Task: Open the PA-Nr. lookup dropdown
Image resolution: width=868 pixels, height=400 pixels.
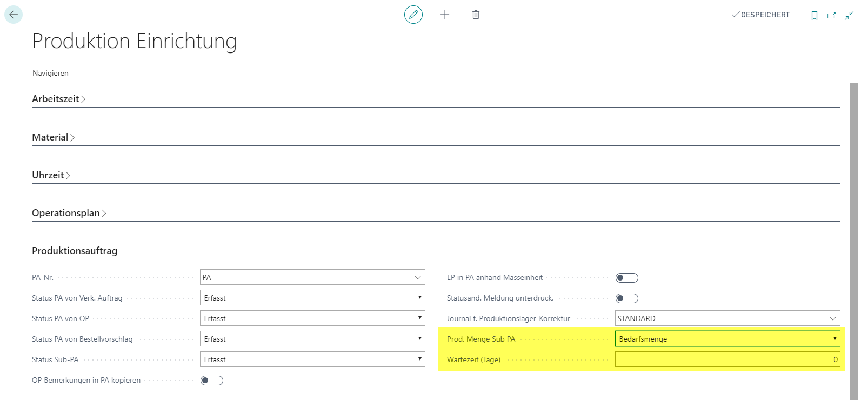Action: tap(418, 277)
